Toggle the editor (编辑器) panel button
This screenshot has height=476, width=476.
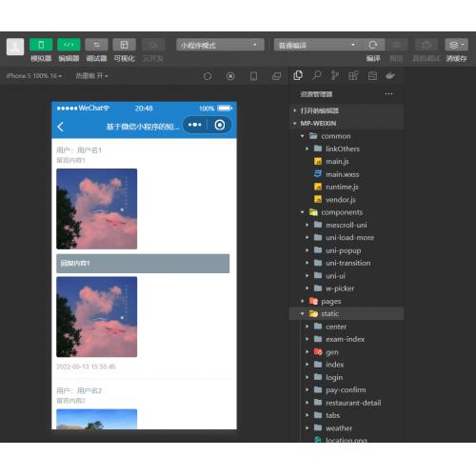coord(69,45)
